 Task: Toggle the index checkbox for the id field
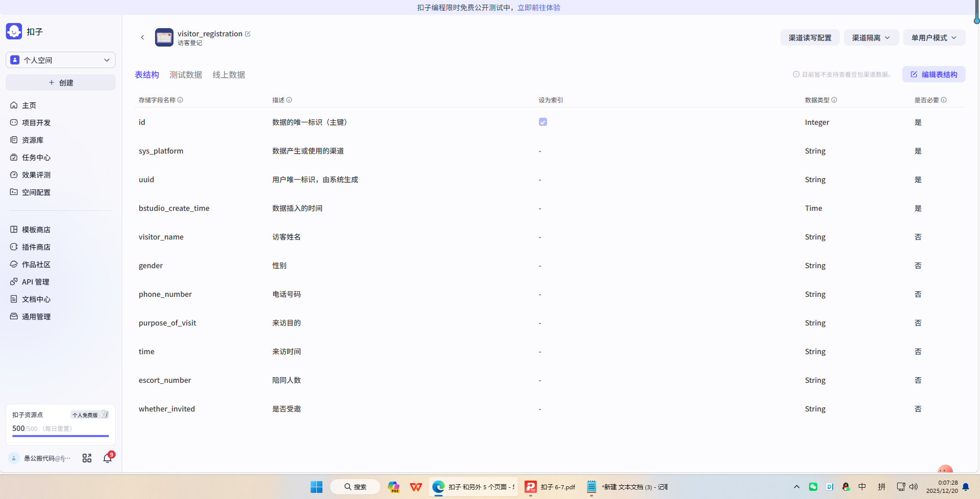(542, 122)
